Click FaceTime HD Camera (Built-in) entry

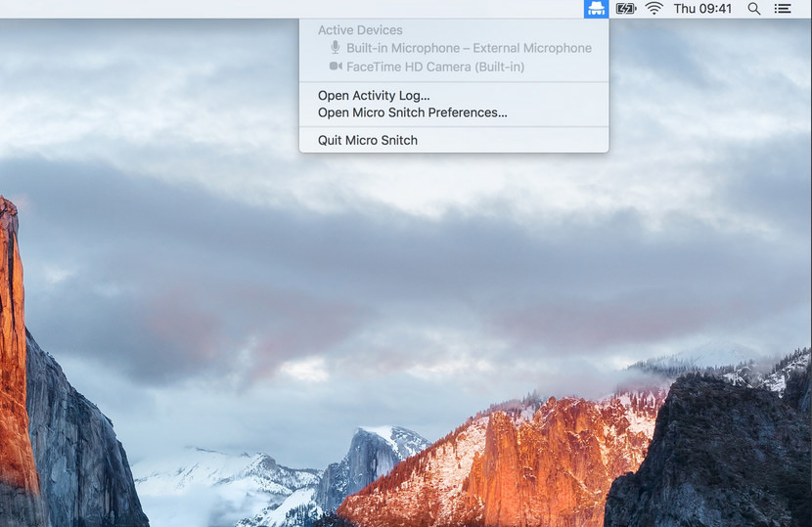tap(454, 66)
